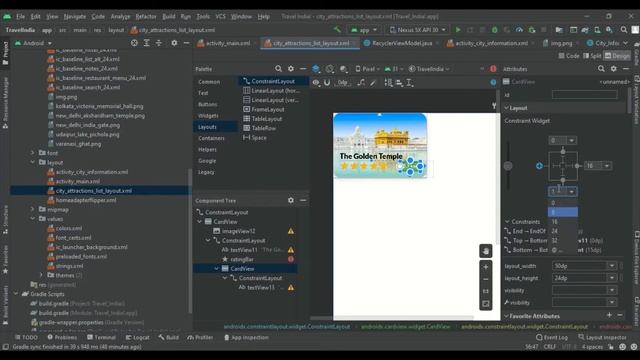
Task: Open the layout_height 24dp dropdown
Action: pos(611,278)
